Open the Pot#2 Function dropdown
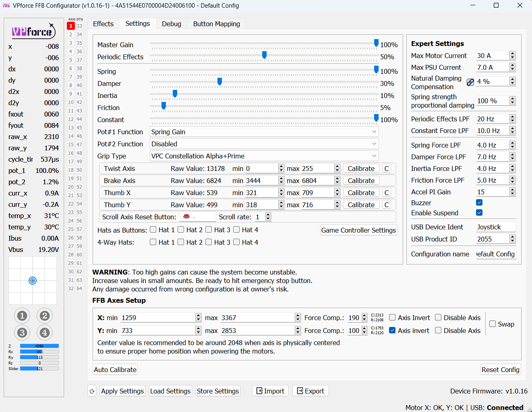The image size is (532, 412). point(264,144)
